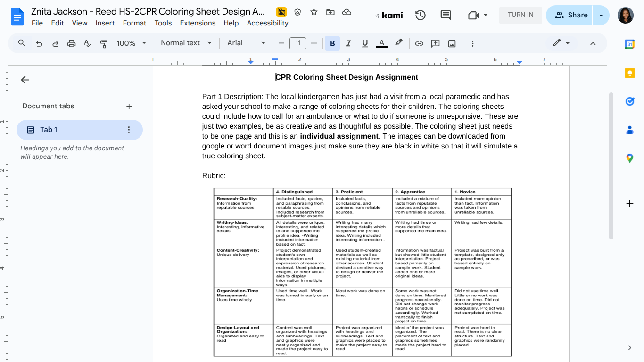Click the TURN IN button
The height and width of the screenshot is (362, 644).
[x=520, y=15]
